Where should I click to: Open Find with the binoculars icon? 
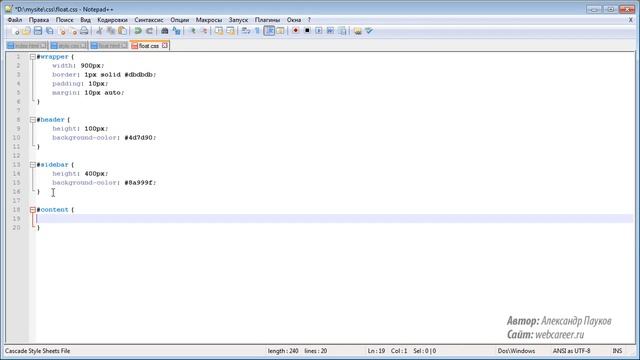point(164,31)
